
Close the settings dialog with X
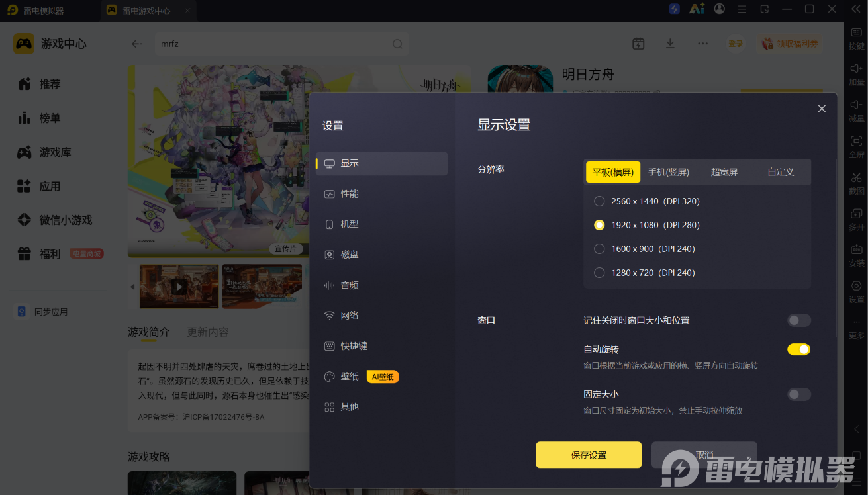822,109
